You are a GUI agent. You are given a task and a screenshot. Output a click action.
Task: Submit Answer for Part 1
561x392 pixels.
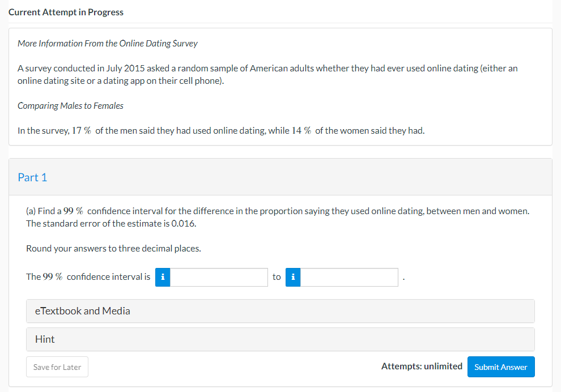501,367
